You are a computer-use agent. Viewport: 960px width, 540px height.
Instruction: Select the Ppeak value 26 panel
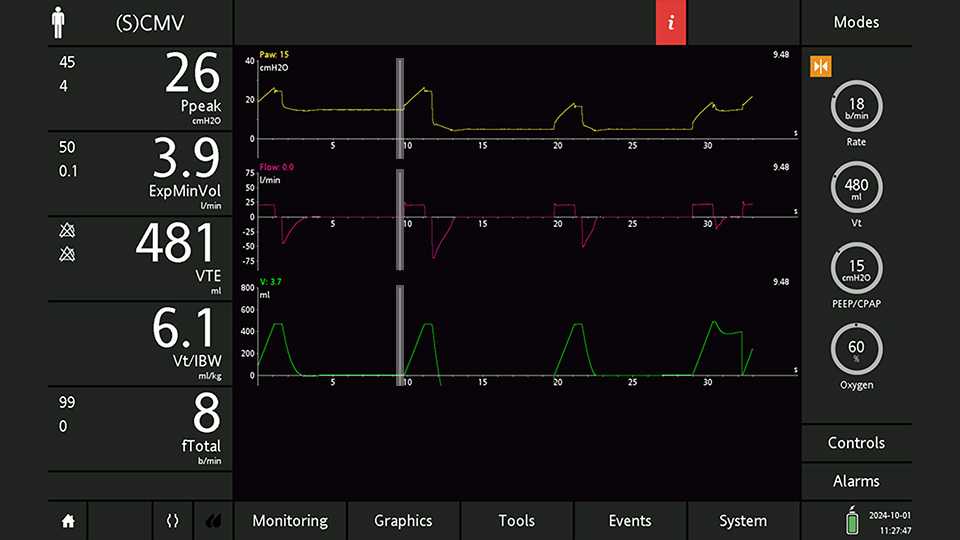point(140,88)
